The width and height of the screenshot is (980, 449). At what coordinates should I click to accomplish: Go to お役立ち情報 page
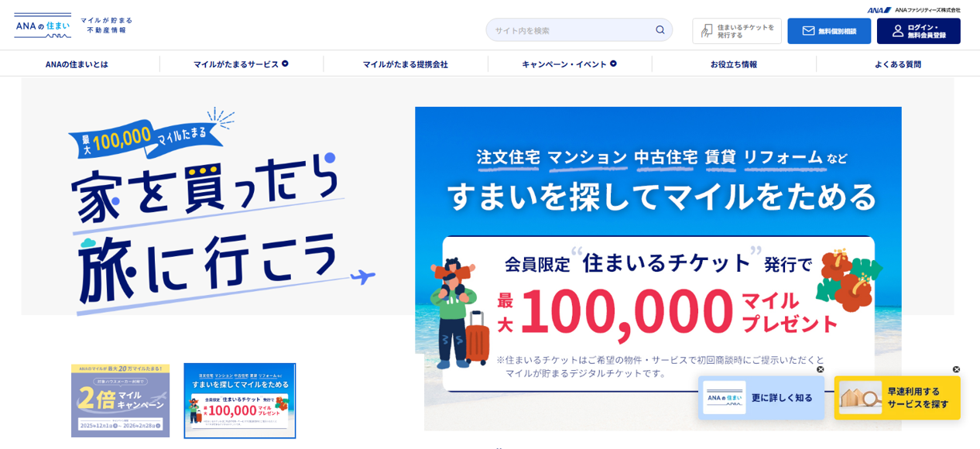tap(734, 64)
